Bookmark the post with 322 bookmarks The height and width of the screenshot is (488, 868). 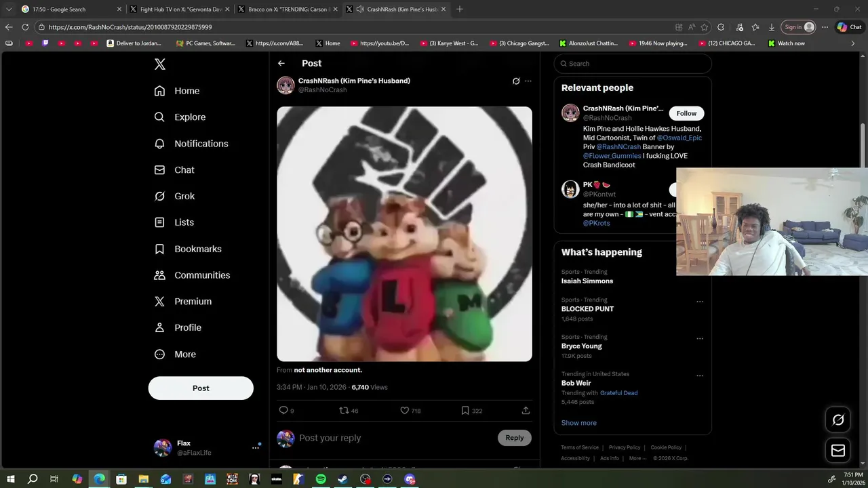(x=471, y=410)
